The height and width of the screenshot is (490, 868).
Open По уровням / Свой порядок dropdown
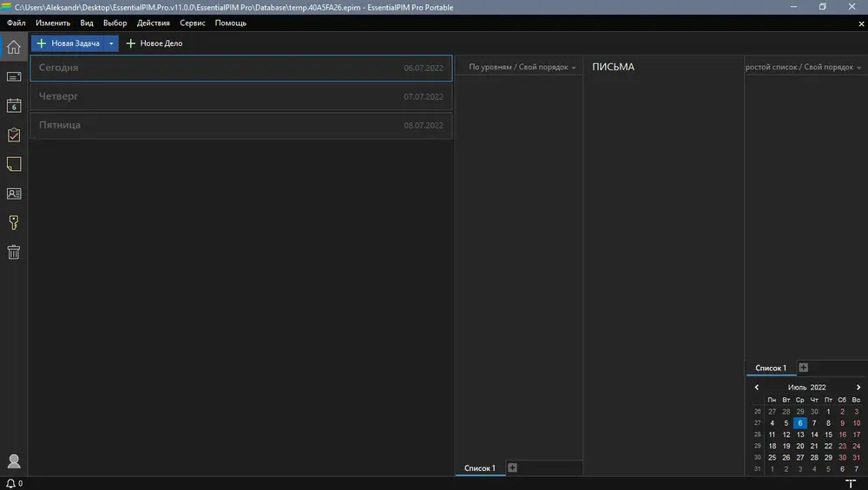(x=522, y=67)
